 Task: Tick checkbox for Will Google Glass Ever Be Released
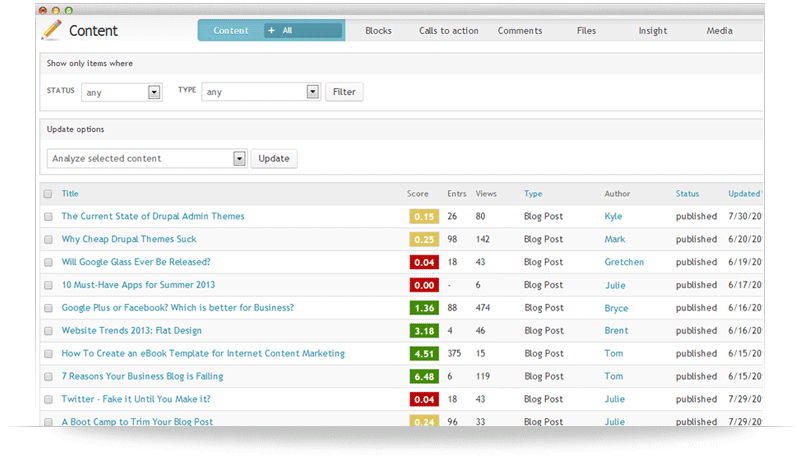click(48, 262)
